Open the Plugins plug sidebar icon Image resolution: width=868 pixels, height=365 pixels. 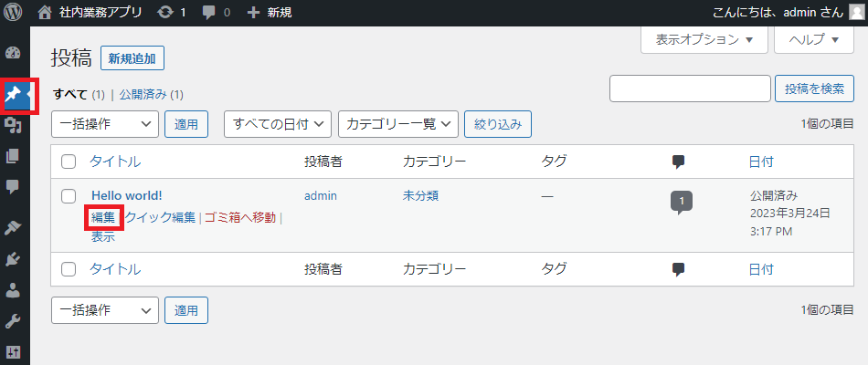point(13,258)
